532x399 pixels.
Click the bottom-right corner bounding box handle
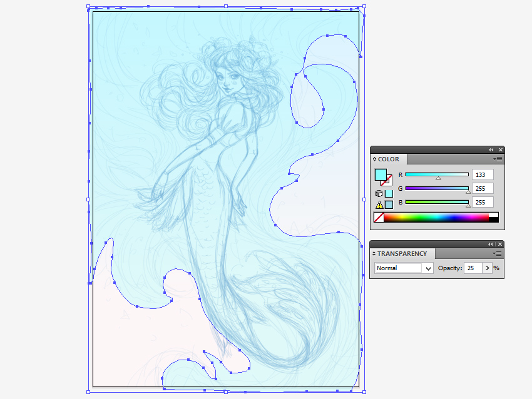coord(364,392)
